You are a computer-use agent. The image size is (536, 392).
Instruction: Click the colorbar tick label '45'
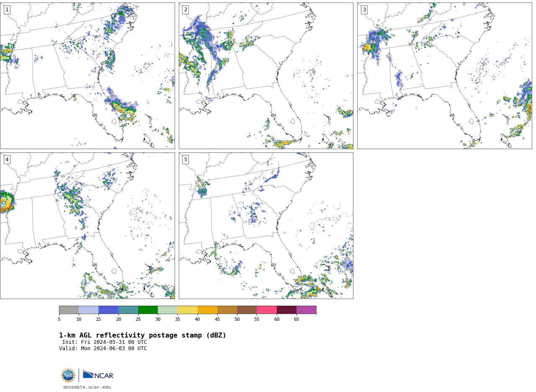click(217, 320)
